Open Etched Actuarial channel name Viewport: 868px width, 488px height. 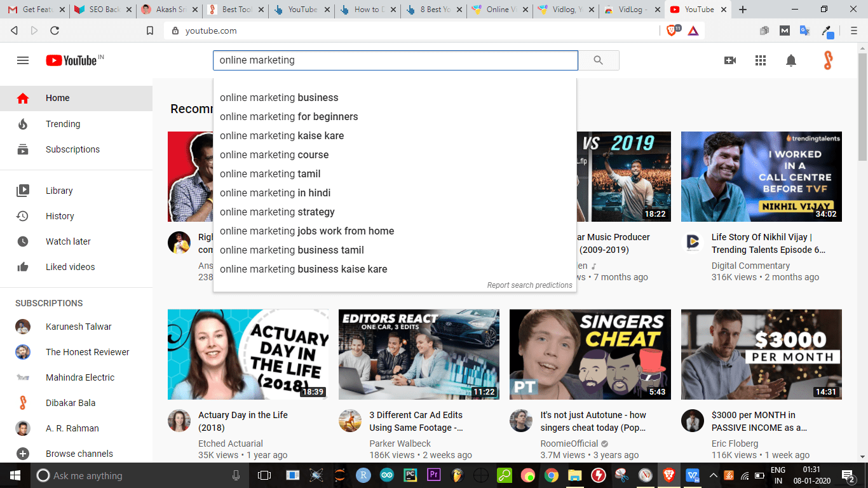pos(231,444)
